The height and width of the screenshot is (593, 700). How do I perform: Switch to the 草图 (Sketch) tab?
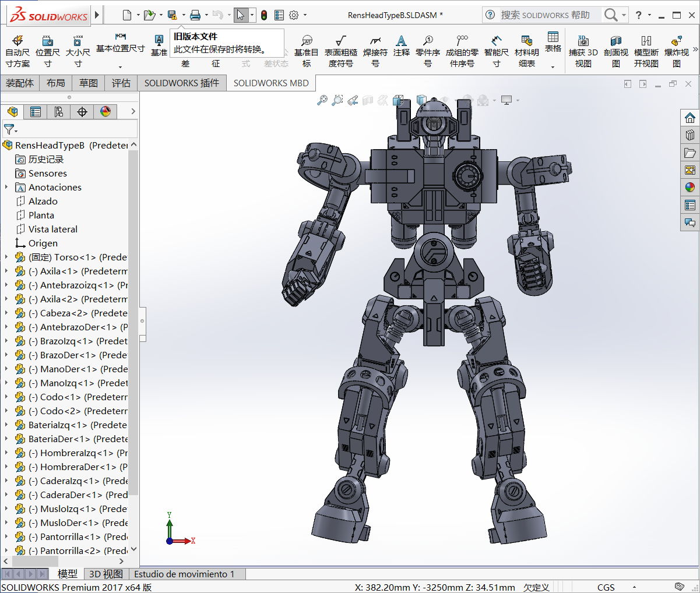[89, 83]
